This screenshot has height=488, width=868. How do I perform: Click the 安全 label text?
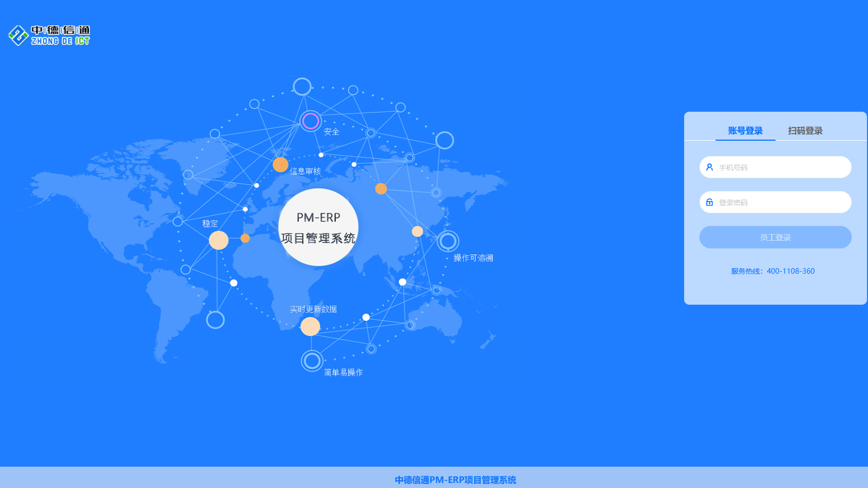(331, 132)
